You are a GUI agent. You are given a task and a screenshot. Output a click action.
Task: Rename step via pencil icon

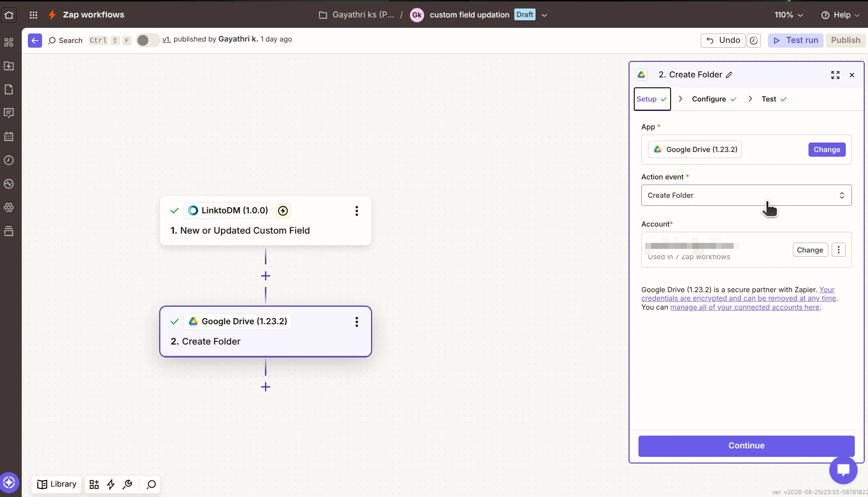729,75
